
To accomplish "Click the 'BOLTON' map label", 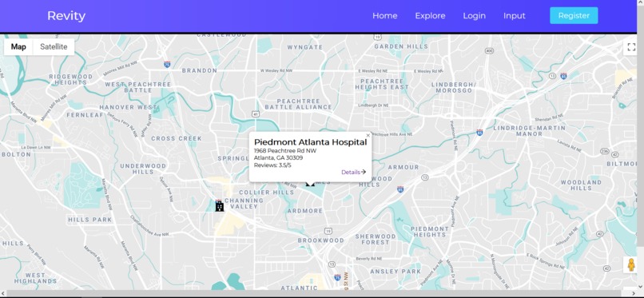I will pos(17,154).
